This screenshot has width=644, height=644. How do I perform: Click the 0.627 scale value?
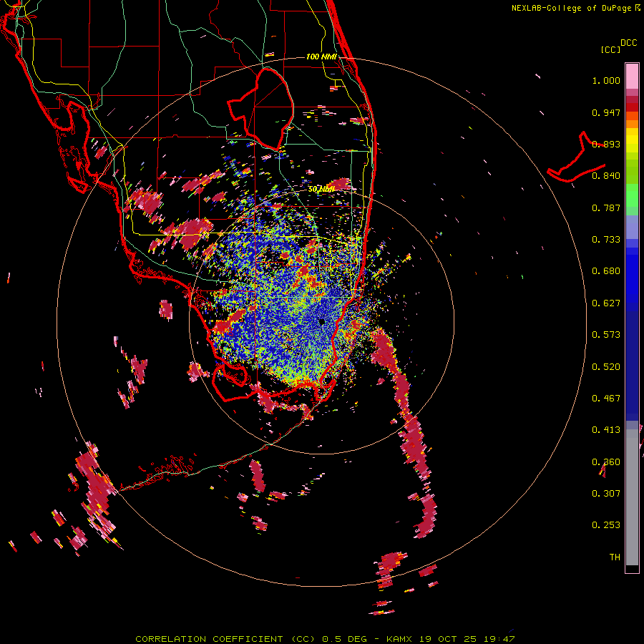606,303
